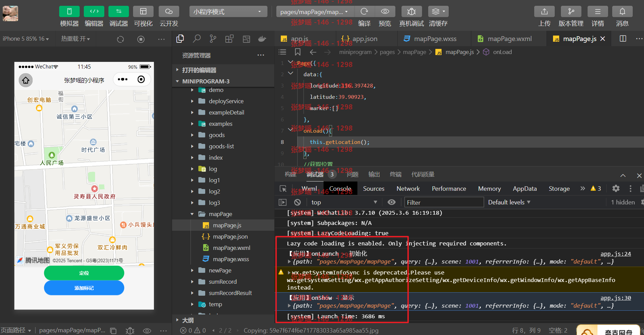The height and width of the screenshot is (335, 644).
Task: Select the element inspect tool
Action: click(x=283, y=189)
